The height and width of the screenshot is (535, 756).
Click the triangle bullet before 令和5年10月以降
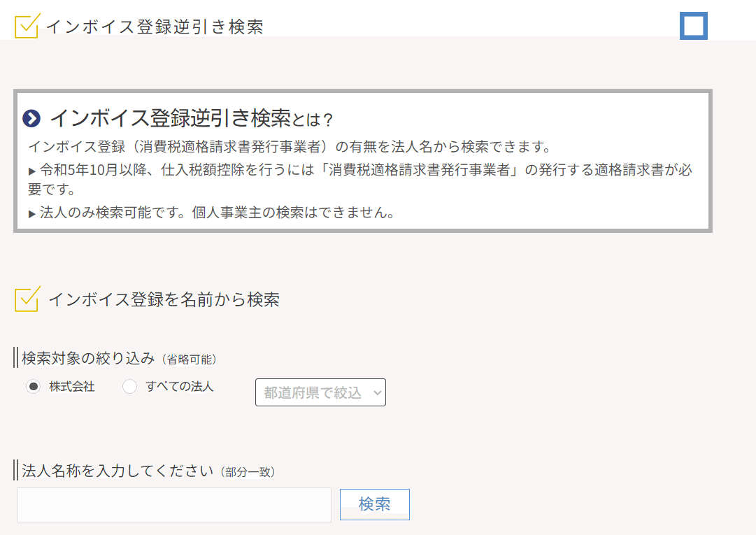(32, 171)
